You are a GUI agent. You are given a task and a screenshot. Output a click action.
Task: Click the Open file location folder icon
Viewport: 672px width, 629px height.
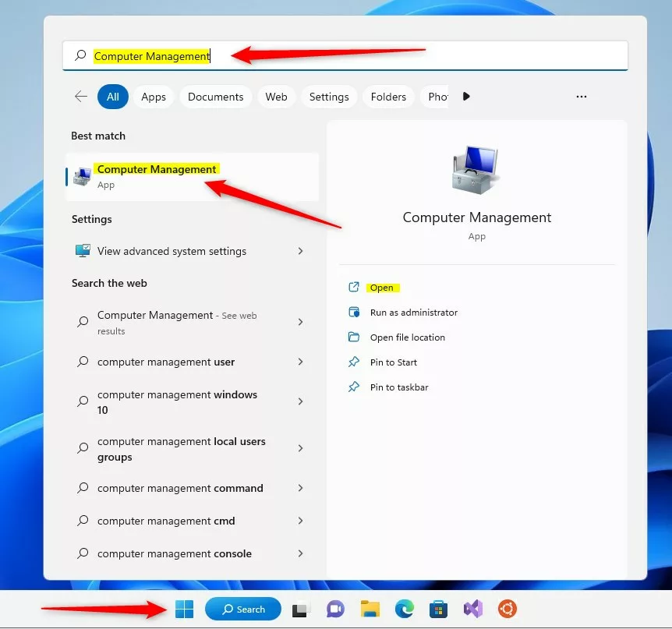click(x=354, y=337)
